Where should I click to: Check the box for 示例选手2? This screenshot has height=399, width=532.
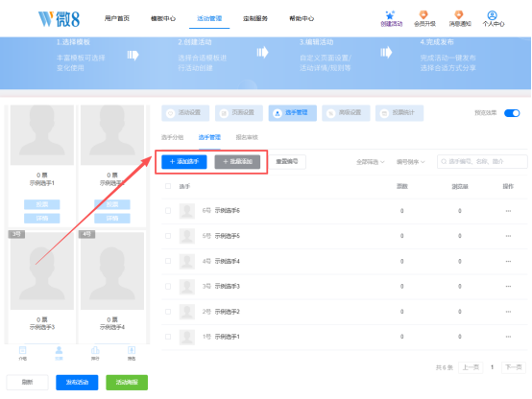point(168,312)
